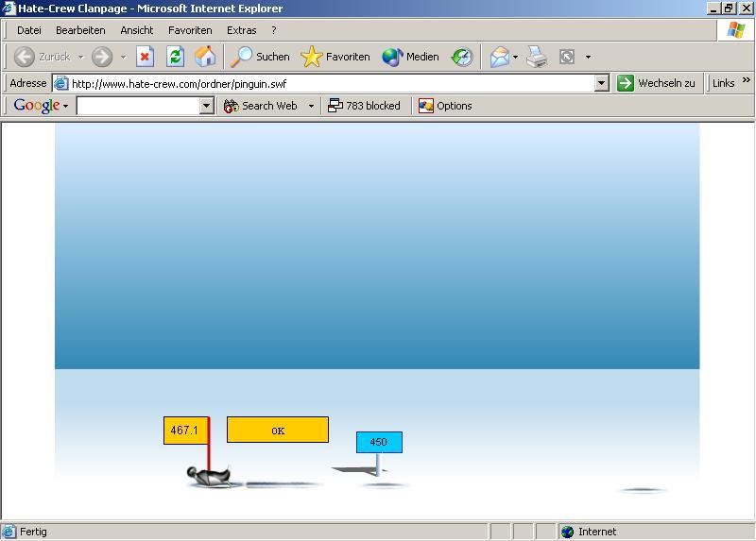Click the Links toolbar label

point(723,83)
